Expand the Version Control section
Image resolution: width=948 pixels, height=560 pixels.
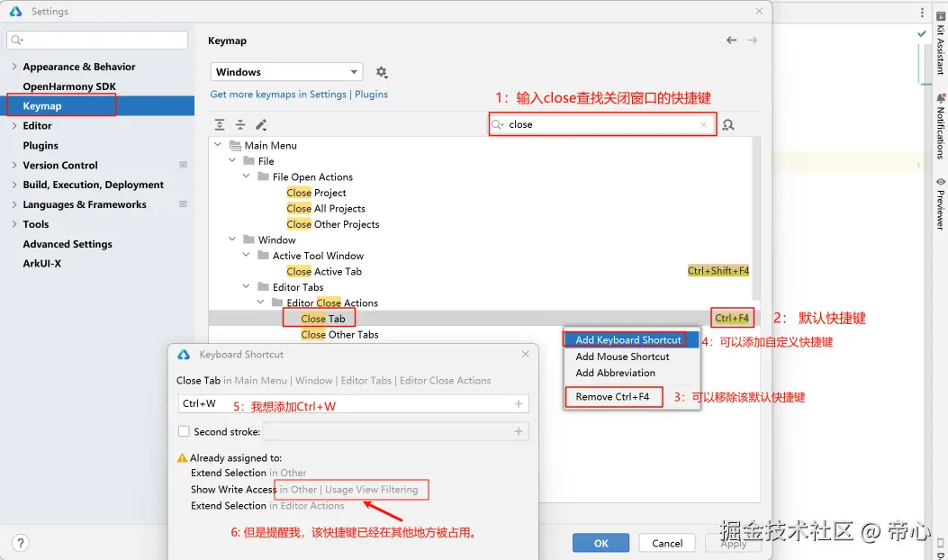pyautogui.click(x=14, y=165)
